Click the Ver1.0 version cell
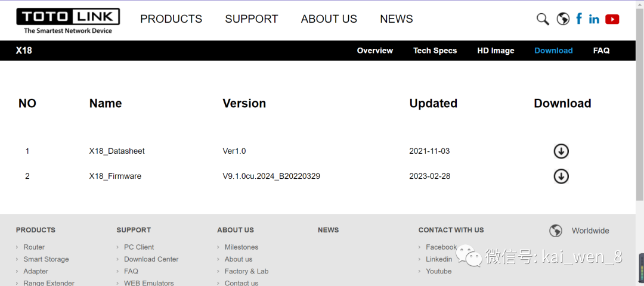Image resolution: width=644 pixels, height=286 pixels. click(x=234, y=151)
